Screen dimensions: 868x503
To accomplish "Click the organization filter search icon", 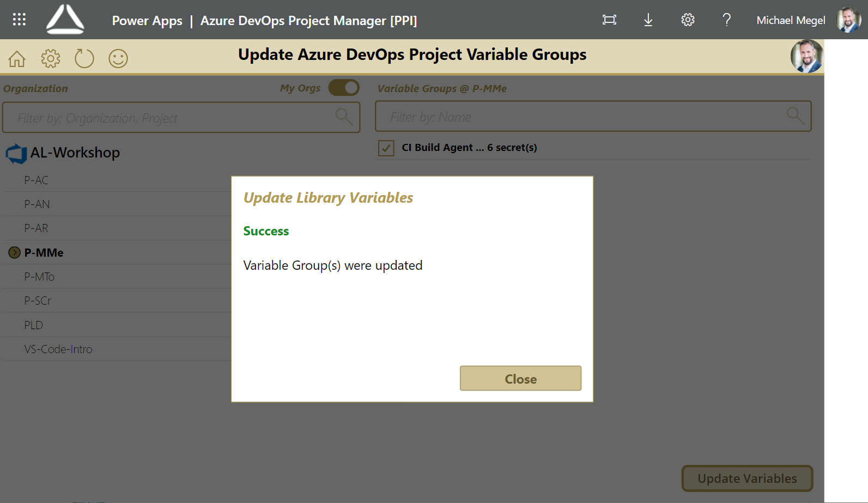I will (x=344, y=117).
